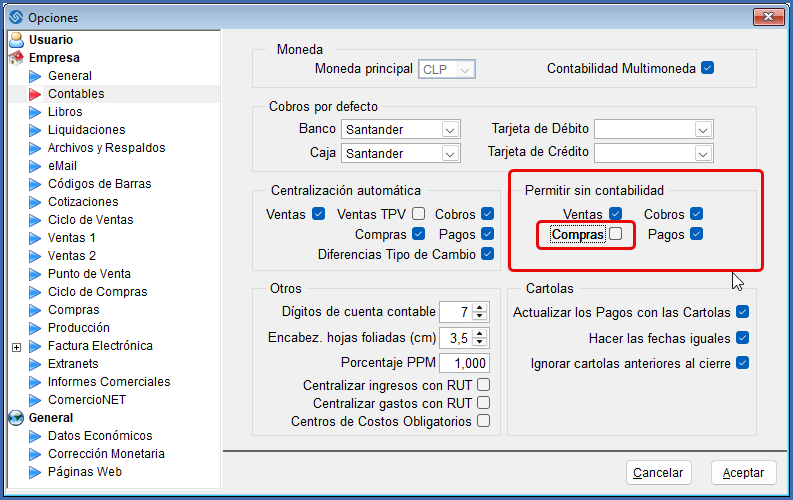The image size is (793, 500).
Task: Select Archivos y Respaldos in the tree
Action: (107, 148)
